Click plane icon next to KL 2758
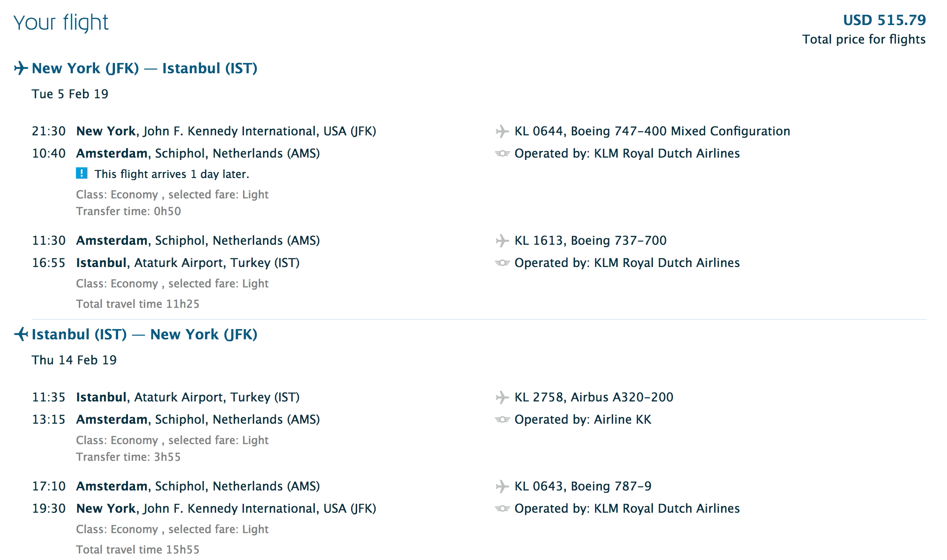The width and height of the screenshot is (947, 560). (502, 397)
